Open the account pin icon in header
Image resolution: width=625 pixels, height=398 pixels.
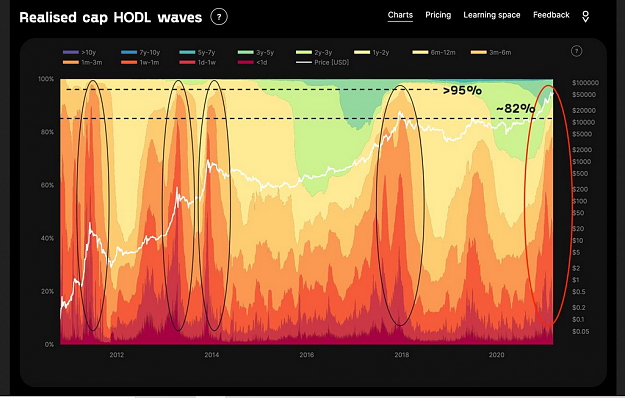[586, 16]
